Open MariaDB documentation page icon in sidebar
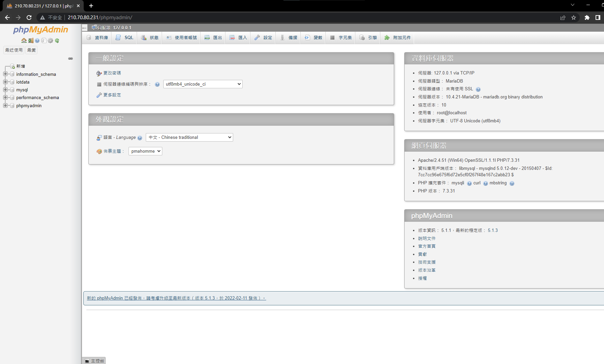604x364 pixels. pyautogui.click(x=44, y=40)
